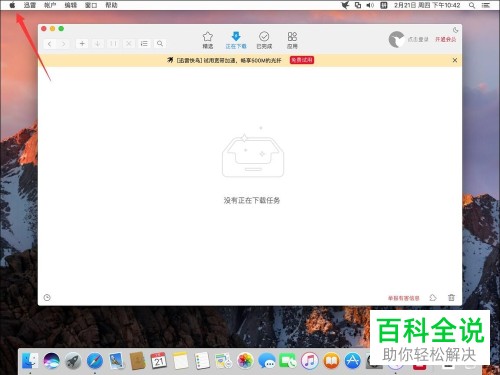
Task: Click the date and time in menu bar
Action: tap(427, 5)
